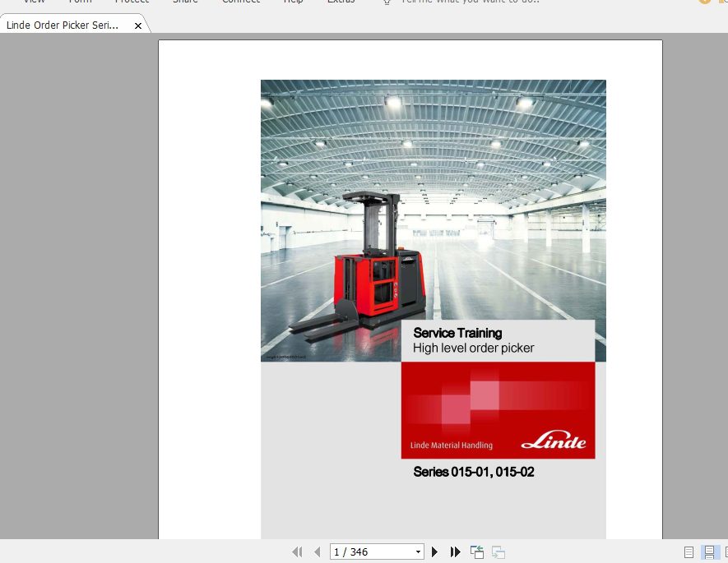Close the Linde Order Picker document tab

[138, 26]
